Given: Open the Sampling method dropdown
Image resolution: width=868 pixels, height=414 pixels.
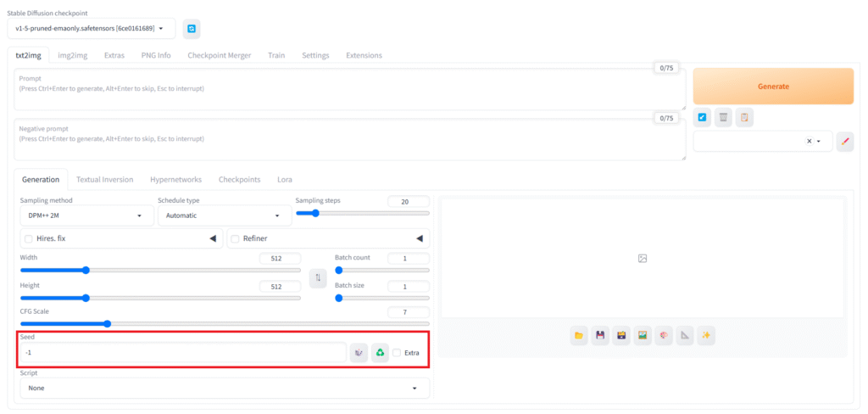Looking at the screenshot, I should click(x=86, y=215).
